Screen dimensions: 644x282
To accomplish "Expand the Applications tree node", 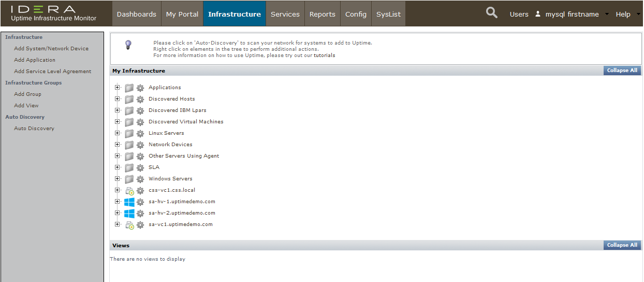I will click(117, 87).
